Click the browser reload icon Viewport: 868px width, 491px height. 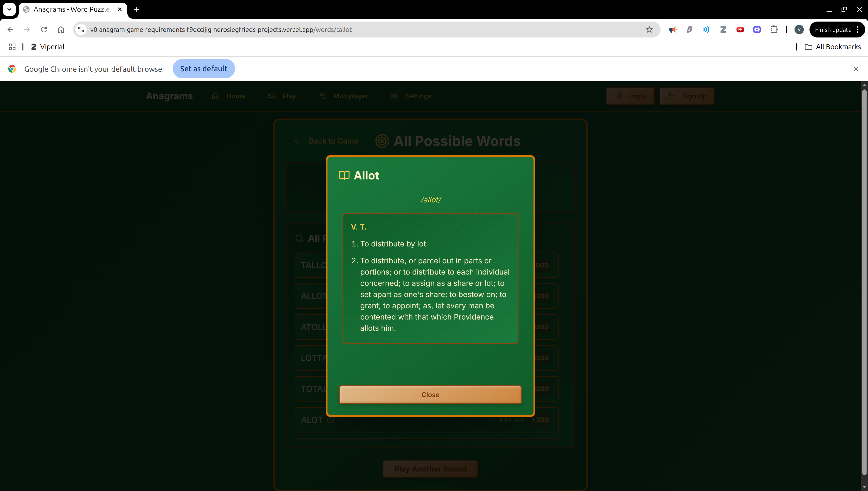(44, 30)
